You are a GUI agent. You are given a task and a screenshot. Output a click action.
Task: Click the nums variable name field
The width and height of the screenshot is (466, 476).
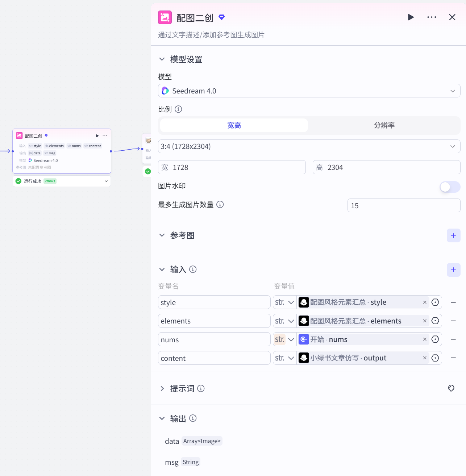(x=214, y=339)
